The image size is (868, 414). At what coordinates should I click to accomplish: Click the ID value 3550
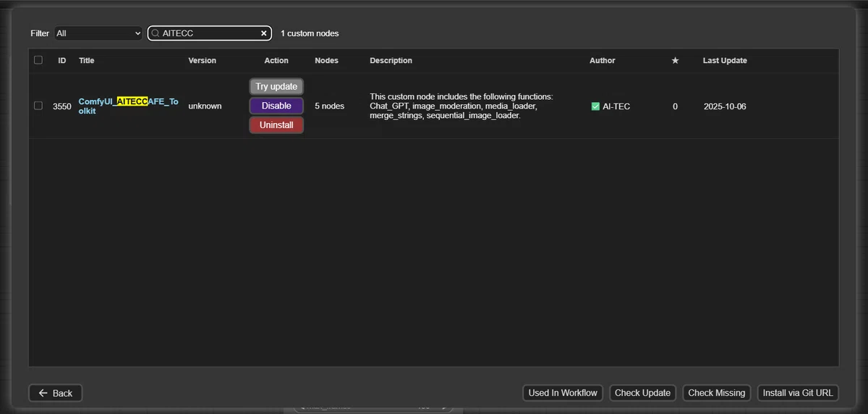62,106
